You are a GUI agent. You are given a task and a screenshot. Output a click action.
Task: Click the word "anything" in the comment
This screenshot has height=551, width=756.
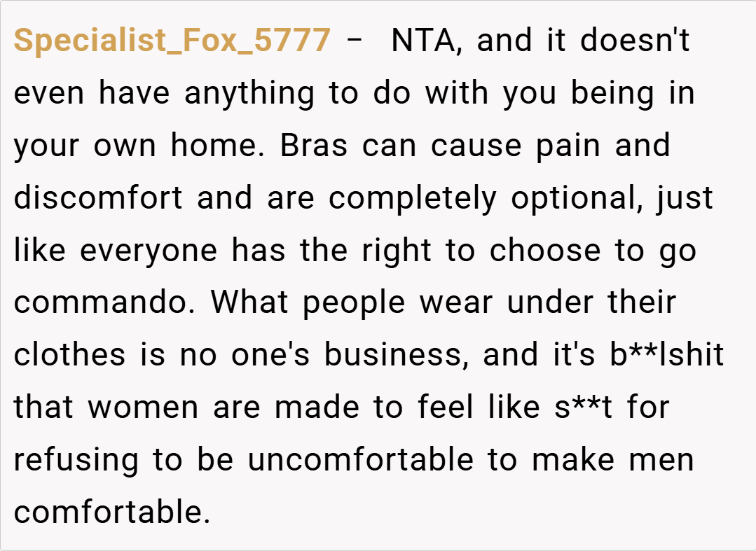click(249, 94)
